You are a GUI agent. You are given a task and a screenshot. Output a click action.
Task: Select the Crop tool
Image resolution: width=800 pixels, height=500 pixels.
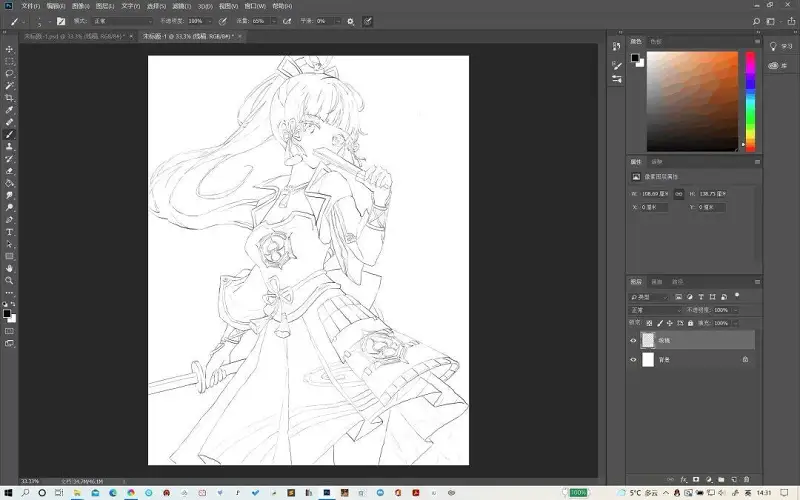[x=9, y=98]
